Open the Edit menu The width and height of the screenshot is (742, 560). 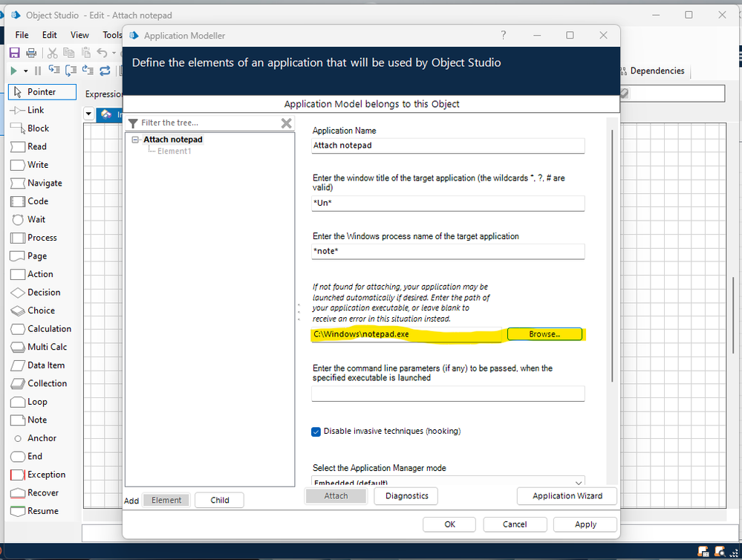[49, 35]
